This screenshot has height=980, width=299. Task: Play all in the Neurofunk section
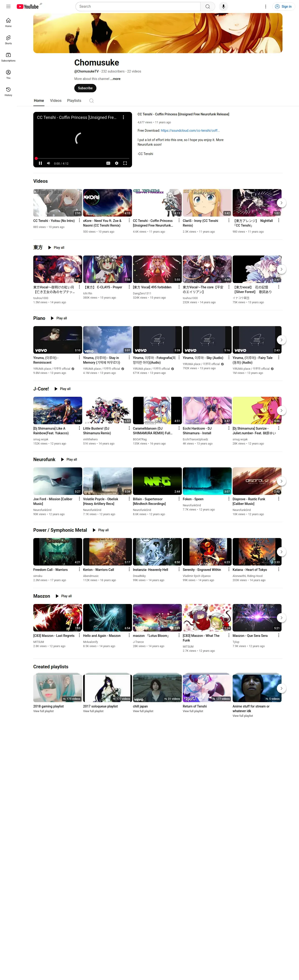[x=69, y=459]
